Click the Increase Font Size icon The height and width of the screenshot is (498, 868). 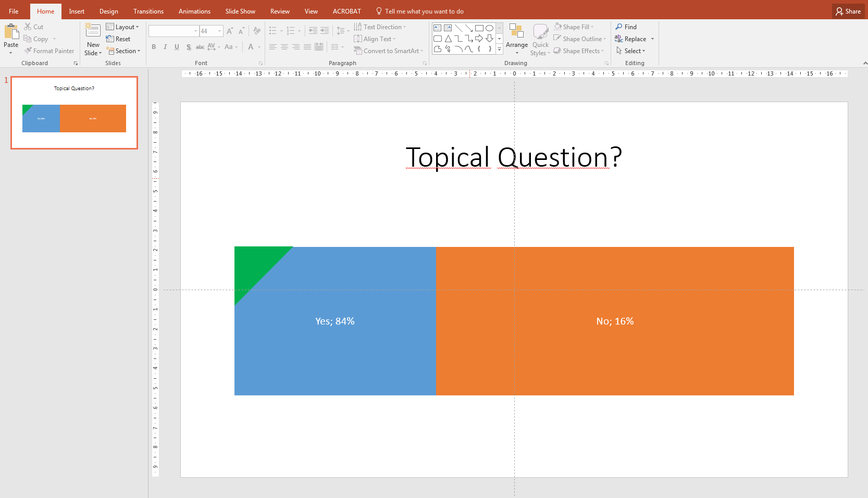230,31
